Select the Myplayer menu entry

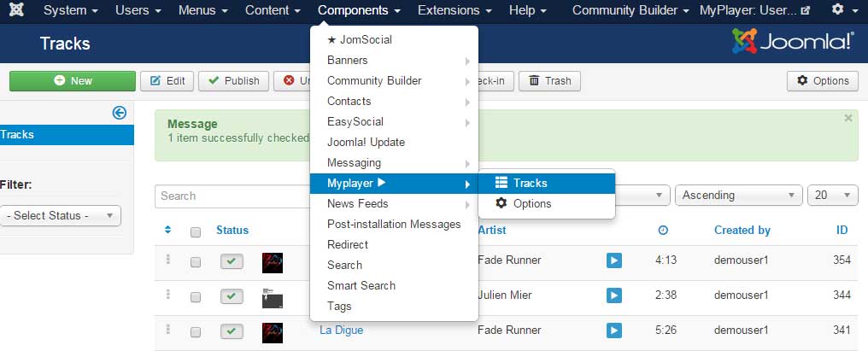(x=394, y=184)
